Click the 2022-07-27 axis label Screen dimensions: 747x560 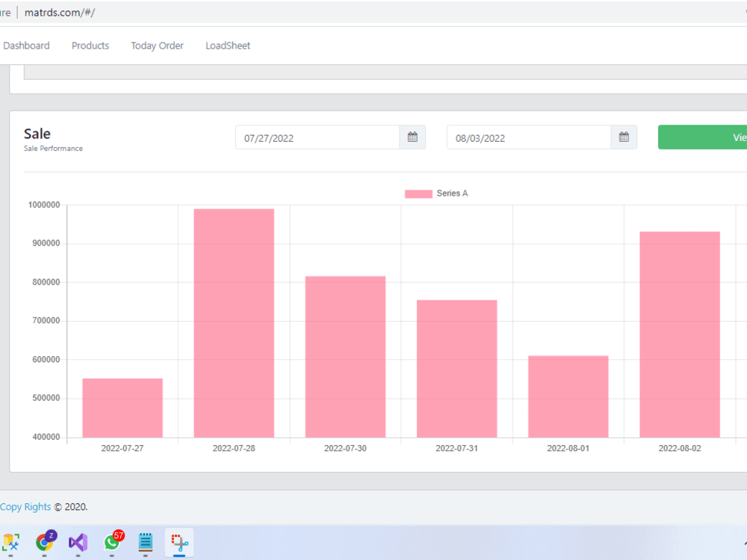point(123,448)
